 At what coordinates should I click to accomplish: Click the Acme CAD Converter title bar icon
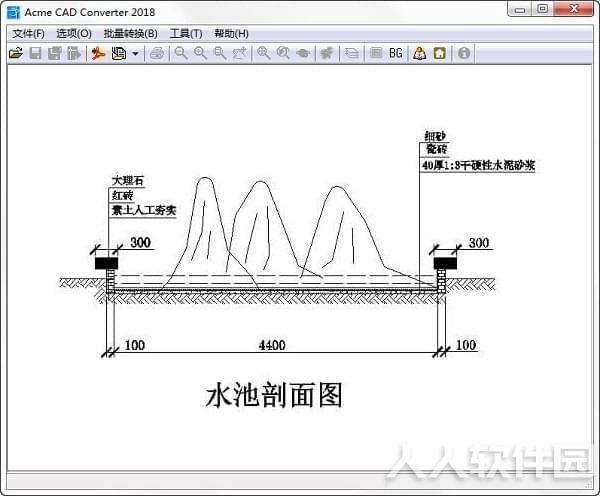point(13,12)
